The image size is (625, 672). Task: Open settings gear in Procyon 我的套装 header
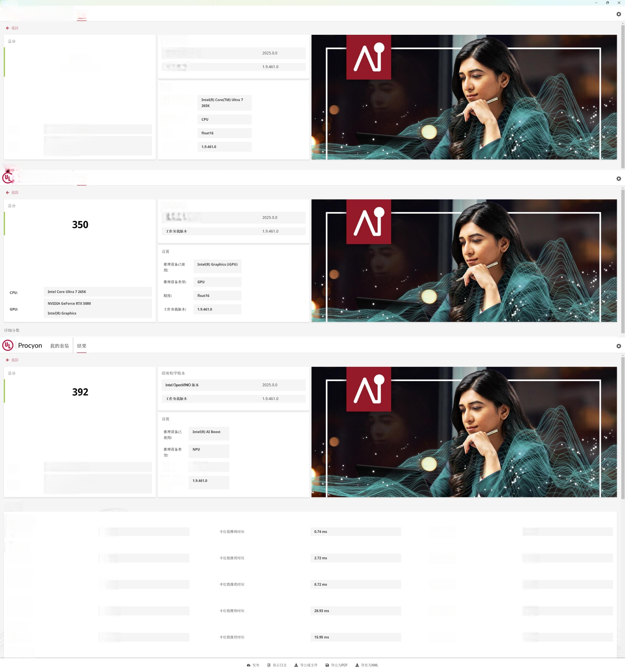618,346
